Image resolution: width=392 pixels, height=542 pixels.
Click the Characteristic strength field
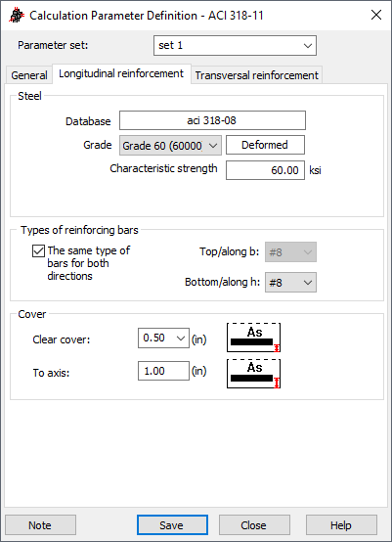coord(265,170)
